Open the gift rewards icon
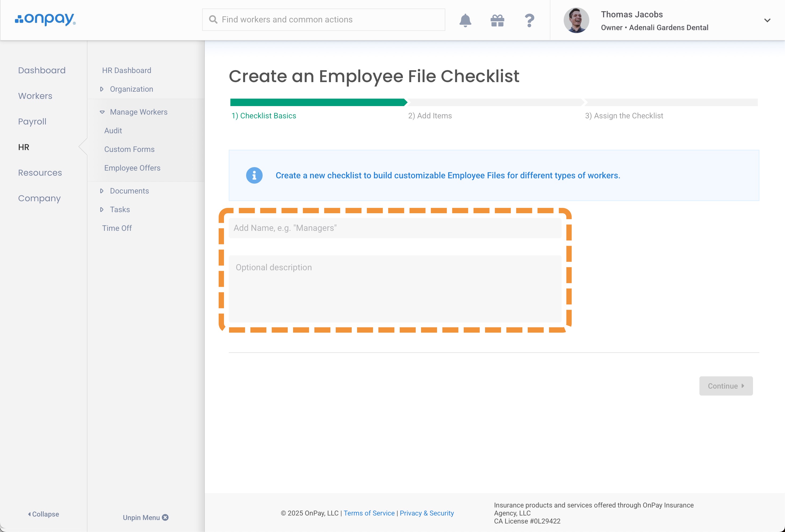This screenshot has width=785, height=532. click(497, 20)
